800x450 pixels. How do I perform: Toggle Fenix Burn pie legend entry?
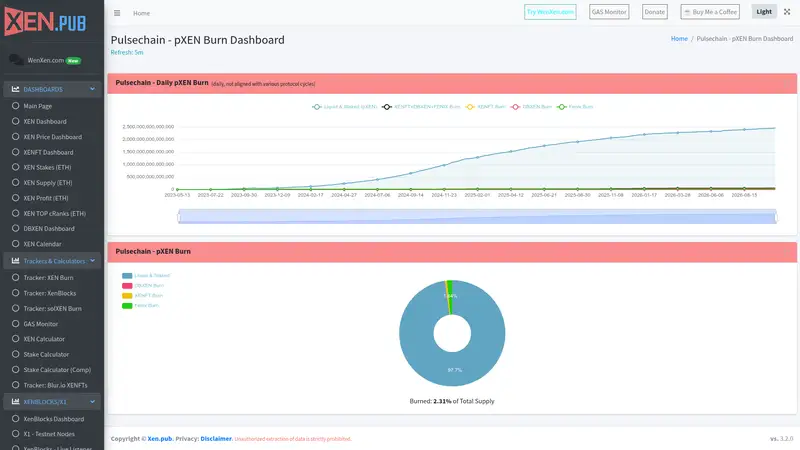point(140,306)
